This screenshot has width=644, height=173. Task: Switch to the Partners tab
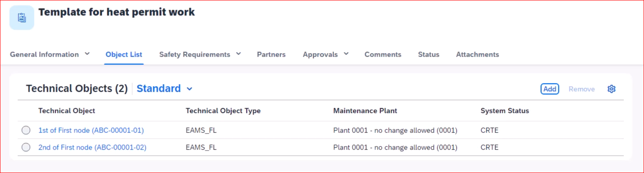pos(271,54)
